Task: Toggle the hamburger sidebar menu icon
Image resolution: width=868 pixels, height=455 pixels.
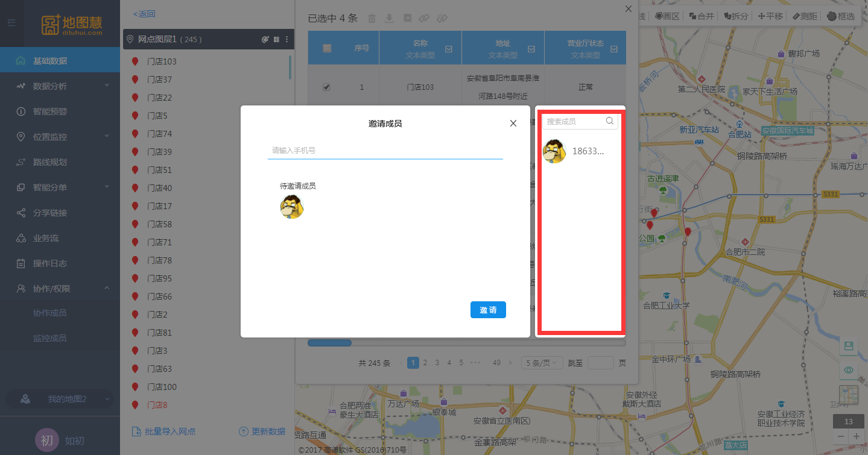Action: point(11,23)
